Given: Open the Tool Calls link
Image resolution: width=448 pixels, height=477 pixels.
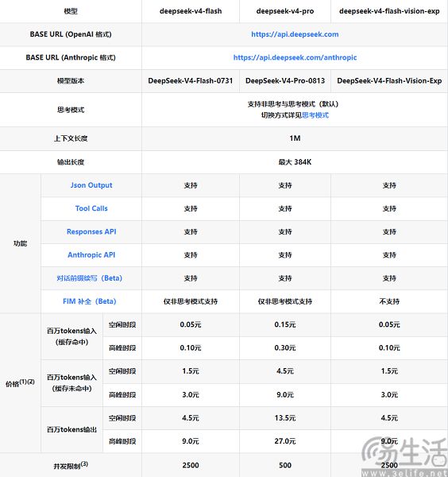Looking at the screenshot, I should tap(91, 208).
